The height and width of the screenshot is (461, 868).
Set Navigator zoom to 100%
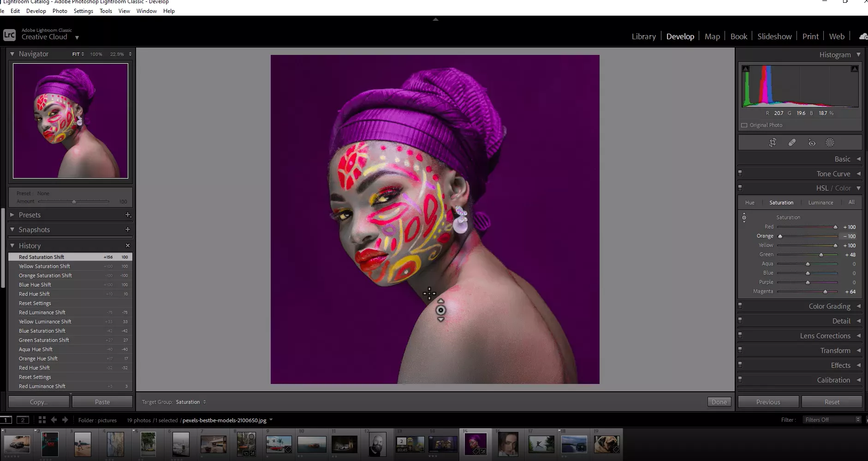point(96,54)
